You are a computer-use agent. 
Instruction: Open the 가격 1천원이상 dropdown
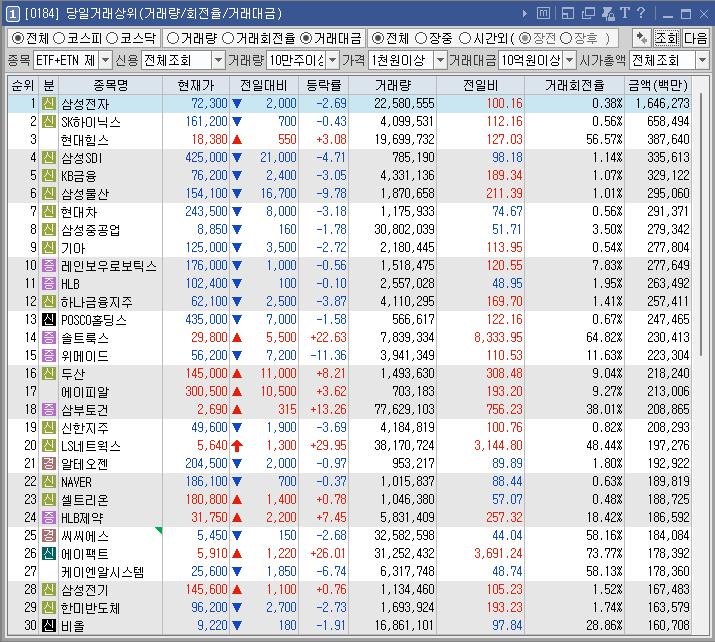[x=440, y=60]
